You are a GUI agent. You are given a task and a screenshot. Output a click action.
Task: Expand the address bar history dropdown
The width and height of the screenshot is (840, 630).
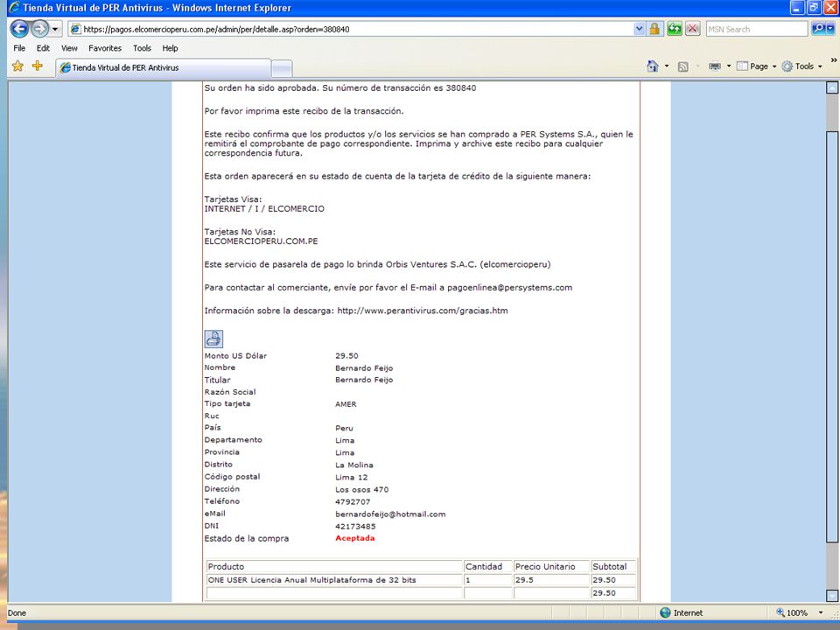click(639, 29)
